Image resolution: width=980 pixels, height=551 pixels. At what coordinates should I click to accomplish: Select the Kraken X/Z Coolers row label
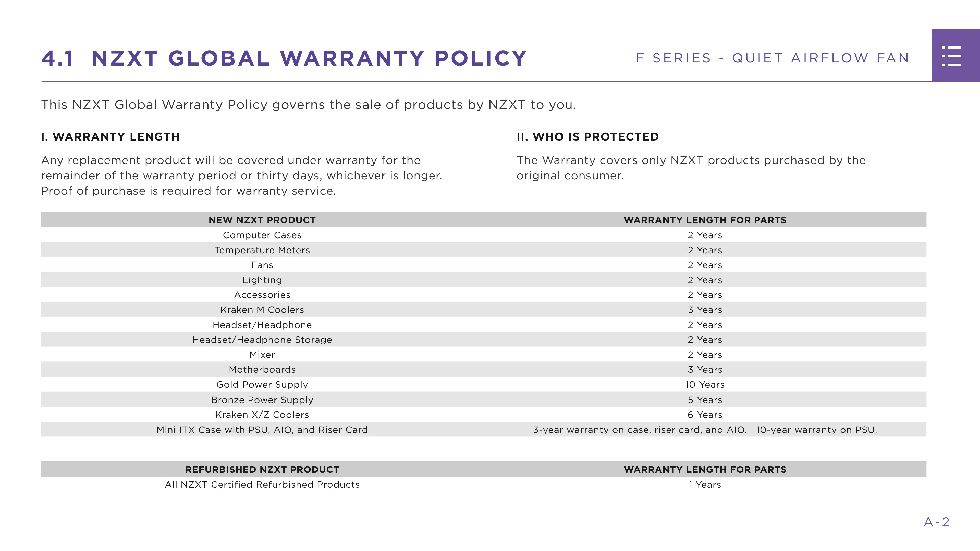pos(262,415)
